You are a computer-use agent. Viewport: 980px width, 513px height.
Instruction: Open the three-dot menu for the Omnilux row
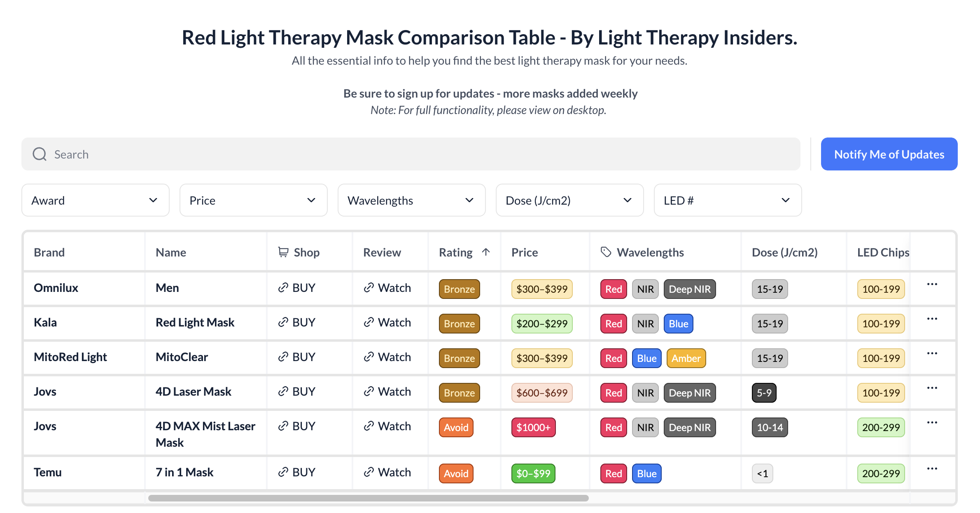[932, 284]
